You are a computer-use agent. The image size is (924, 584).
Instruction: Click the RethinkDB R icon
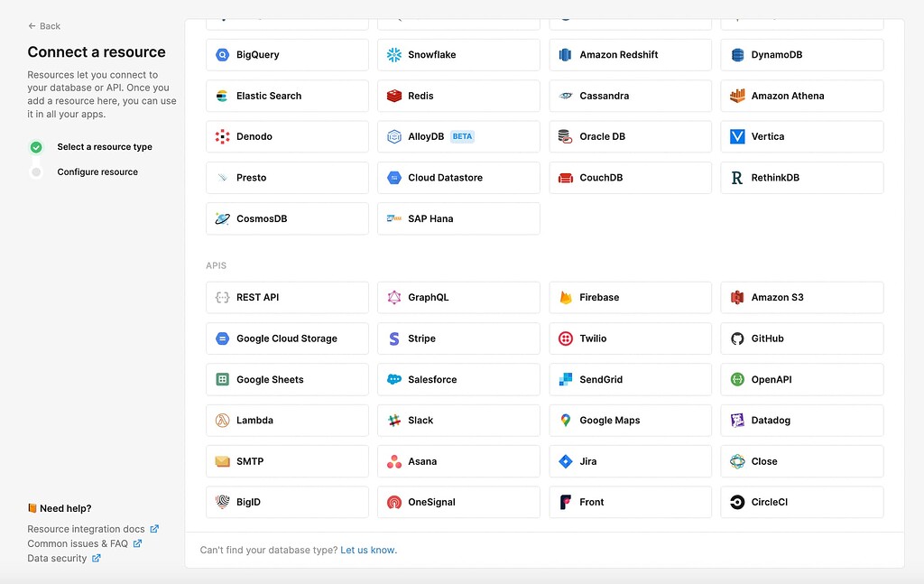(x=737, y=178)
